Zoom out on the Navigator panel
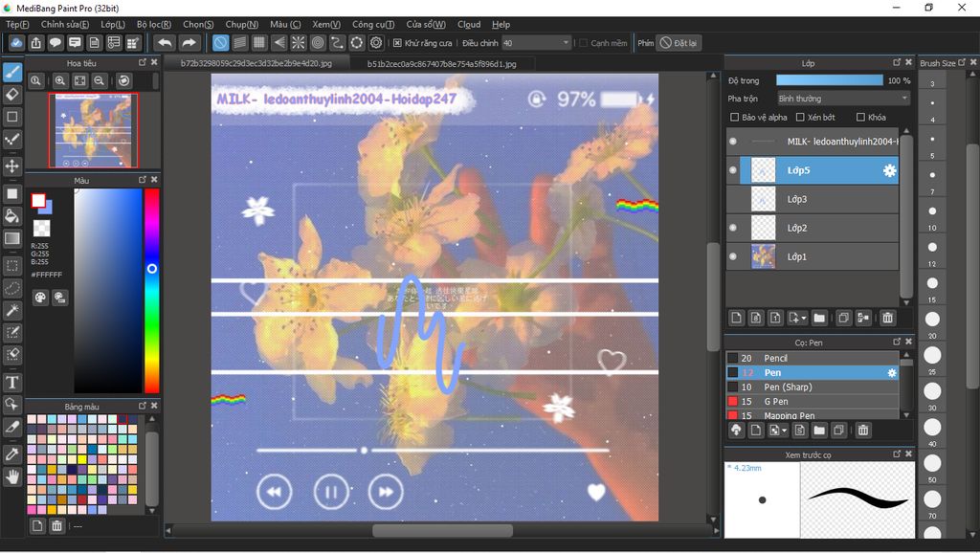The image size is (980, 553). pos(99,80)
